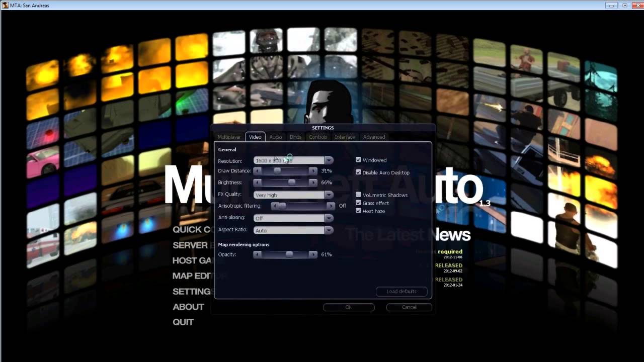Switch to the Multiplayer settings tab
644x362 pixels.
tap(229, 137)
